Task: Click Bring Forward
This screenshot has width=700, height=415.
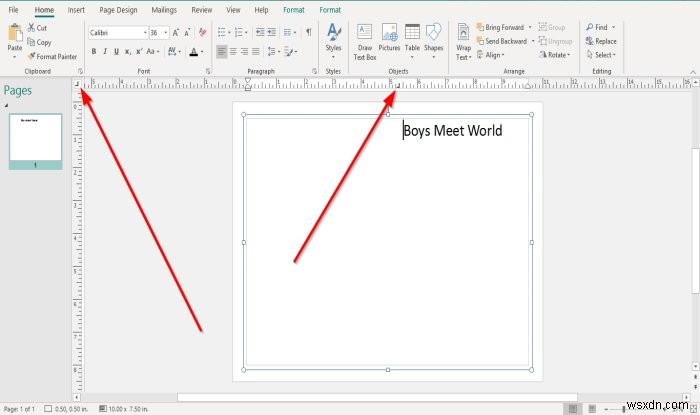Action: click(x=500, y=27)
